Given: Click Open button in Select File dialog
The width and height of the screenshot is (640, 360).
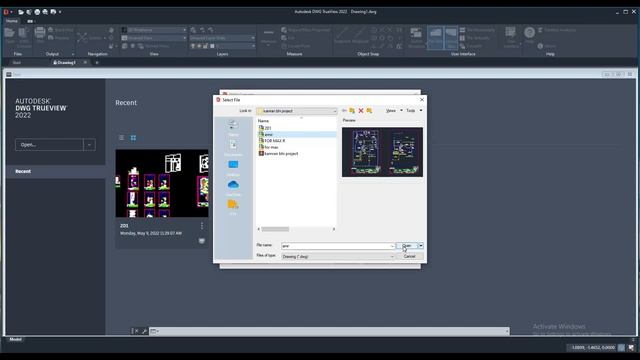Looking at the screenshot, I should 407,246.
